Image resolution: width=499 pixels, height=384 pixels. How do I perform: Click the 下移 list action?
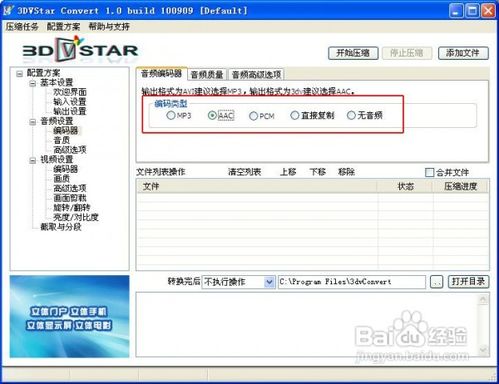coord(318,172)
